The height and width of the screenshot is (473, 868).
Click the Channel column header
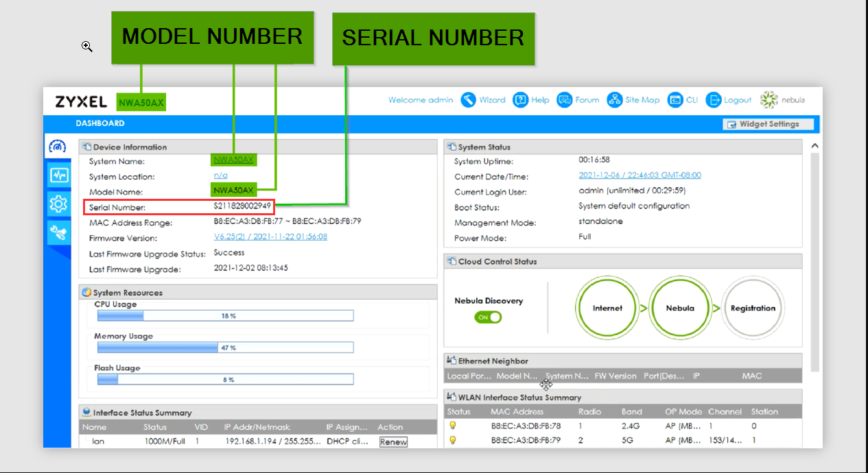click(725, 411)
